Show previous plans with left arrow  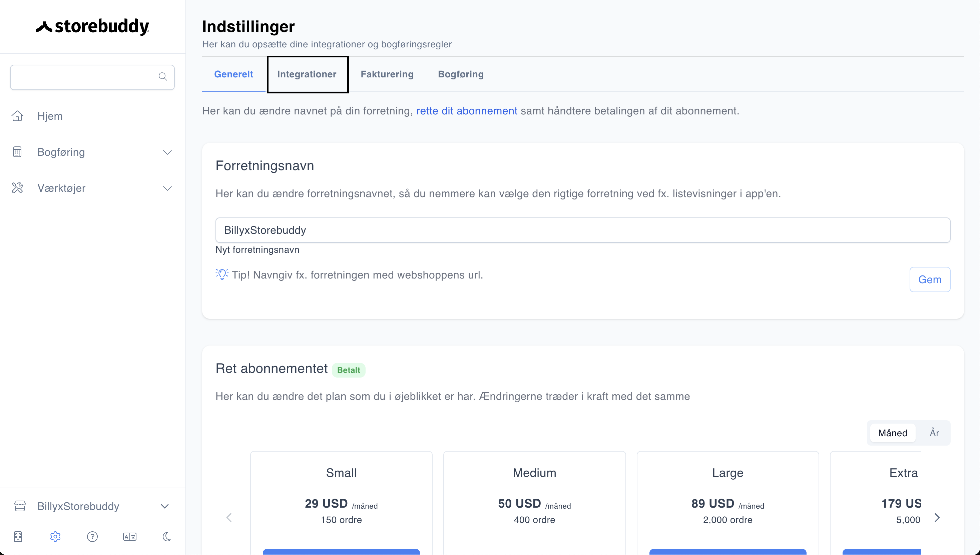pyautogui.click(x=229, y=518)
